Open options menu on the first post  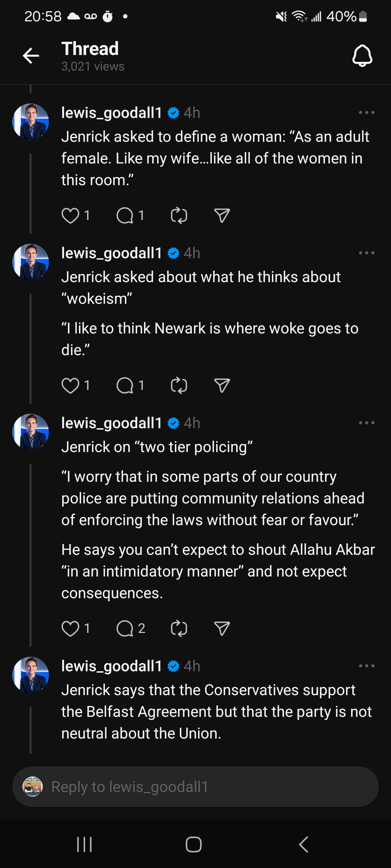(x=367, y=112)
